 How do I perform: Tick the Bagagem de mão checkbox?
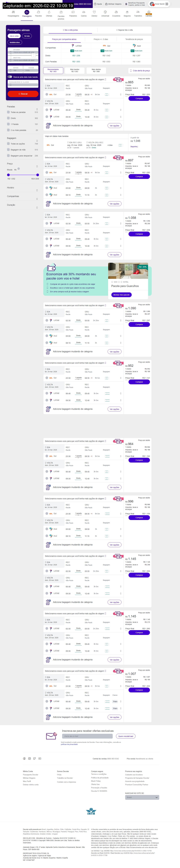(x=8, y=150)
